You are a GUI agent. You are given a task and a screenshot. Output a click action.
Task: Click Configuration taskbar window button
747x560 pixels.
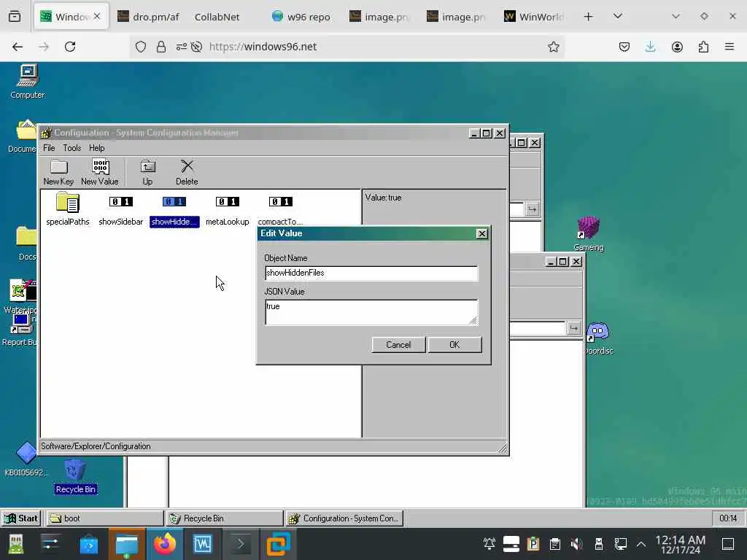tap(345, 518)
